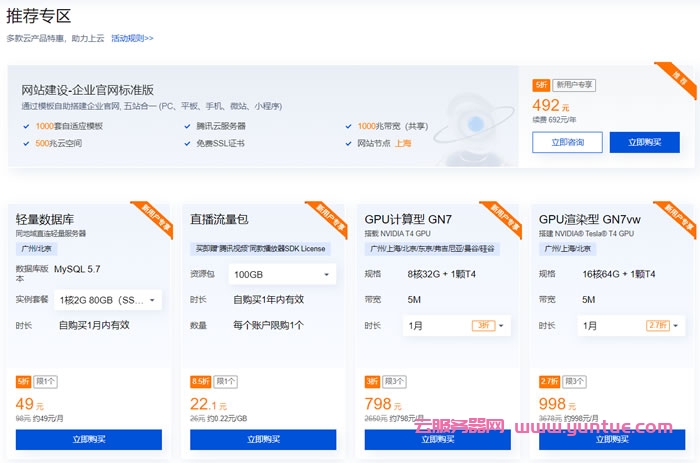Screen dimensions: 700x463
Task: Click the 新用户专享 ribbon on 轻量数据库 card
Action: pyautogui.click(x=154, y=216)
